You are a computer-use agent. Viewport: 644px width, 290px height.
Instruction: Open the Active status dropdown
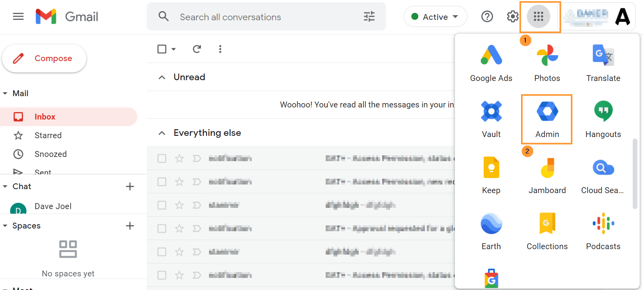click(x=435, y=17)
